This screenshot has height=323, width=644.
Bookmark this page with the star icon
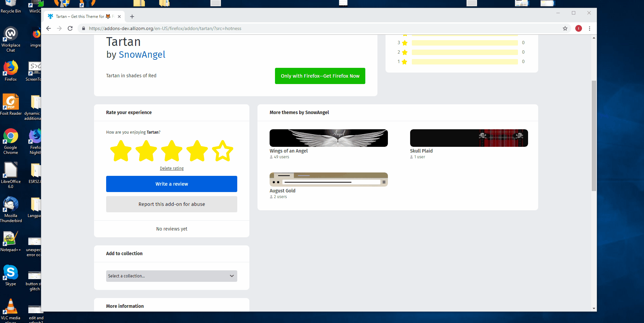(565, 28)
